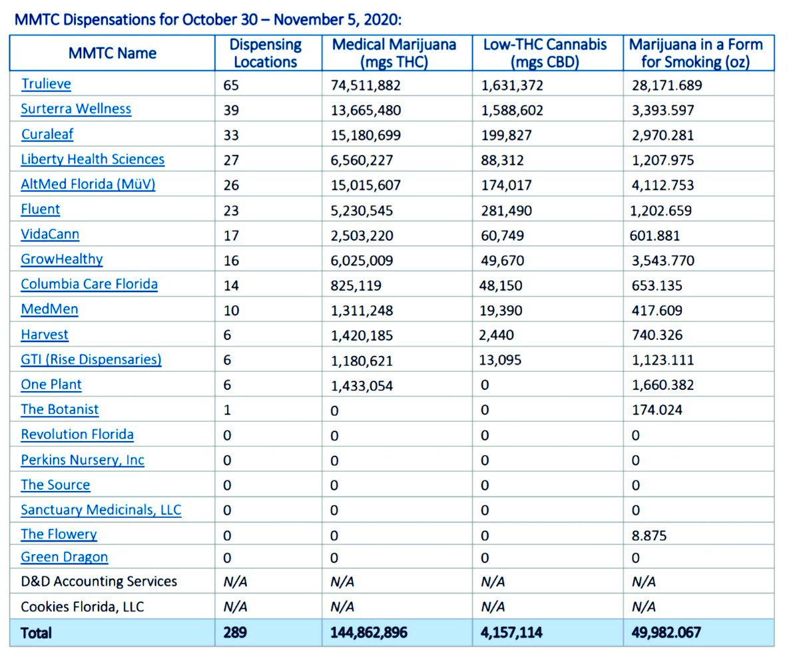Click total smoking value 49,982.067
The width and height of the screenshot is (799, 672).
(x=666, y=633)
